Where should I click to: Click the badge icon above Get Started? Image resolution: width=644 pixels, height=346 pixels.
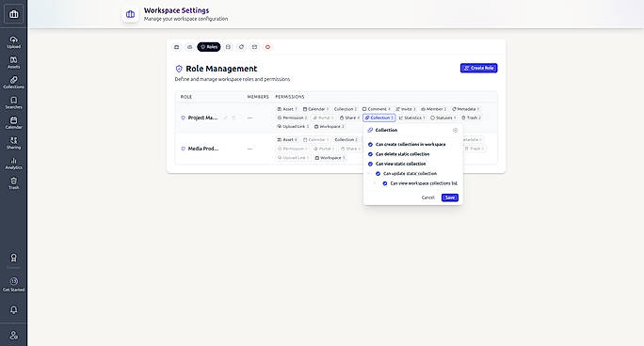[x=13, y=258]
